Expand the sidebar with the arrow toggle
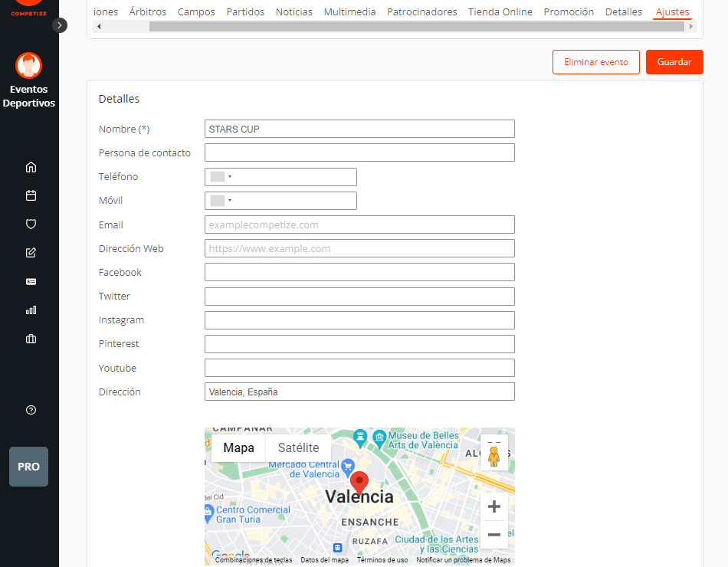The height and width of the screenshot is (567, 728). pyautogui.click(x=60, y=25)
